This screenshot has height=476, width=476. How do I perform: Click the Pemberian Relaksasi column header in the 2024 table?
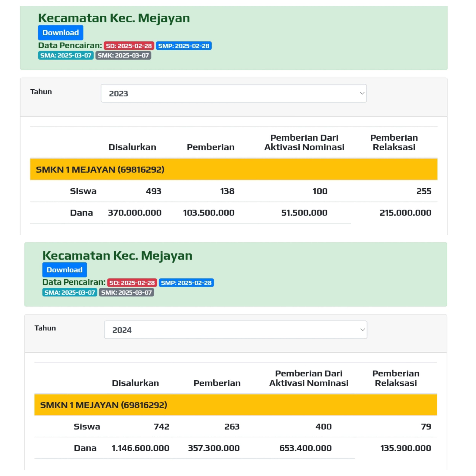pos(396,378)
